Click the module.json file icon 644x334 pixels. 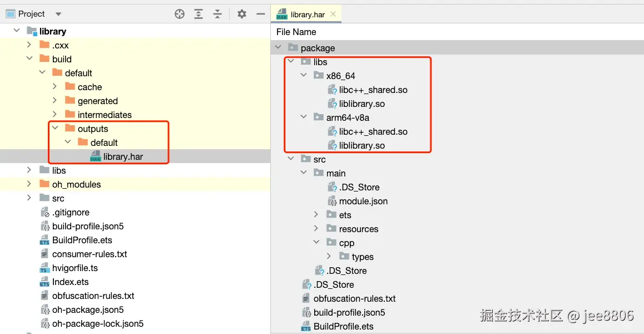[332, 201]
